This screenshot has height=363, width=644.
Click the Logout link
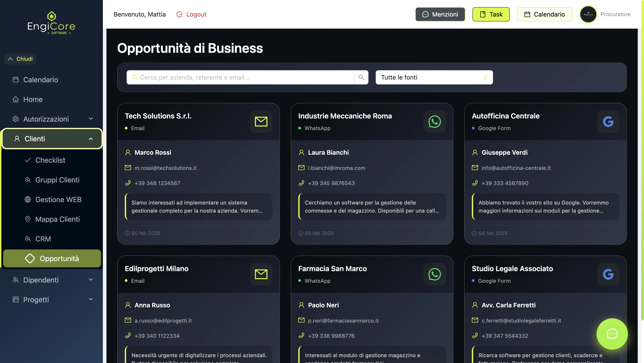pos(191,14)
